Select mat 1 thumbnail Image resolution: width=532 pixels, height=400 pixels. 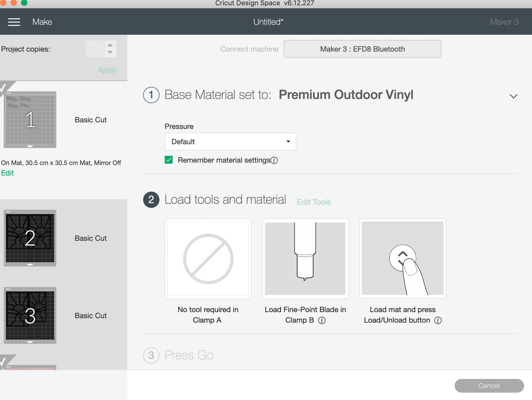click(30, 120)
